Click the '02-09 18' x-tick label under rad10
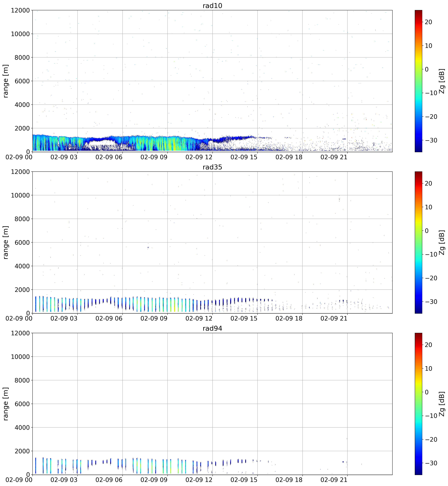Viewport: 448px width, 486px height. (x=289, y=157)
